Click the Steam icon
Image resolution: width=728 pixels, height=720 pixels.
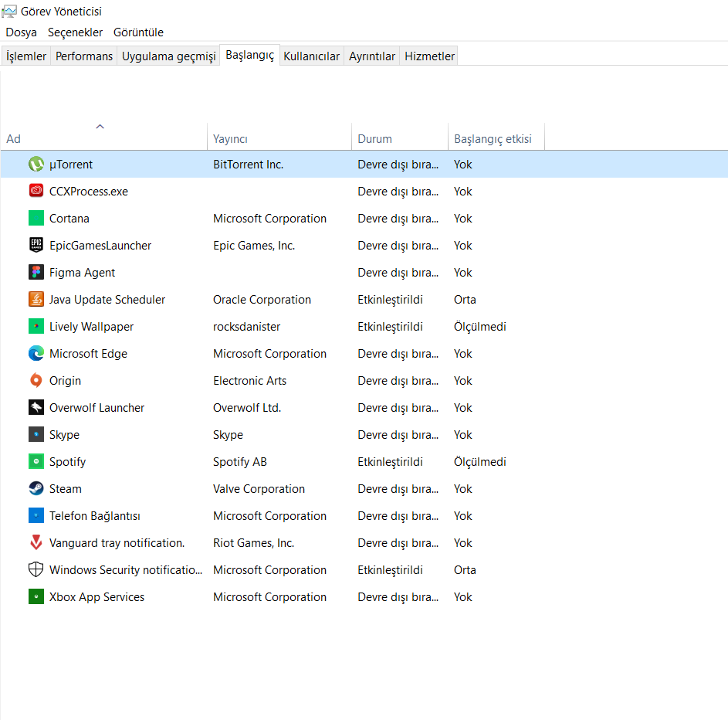36,488
